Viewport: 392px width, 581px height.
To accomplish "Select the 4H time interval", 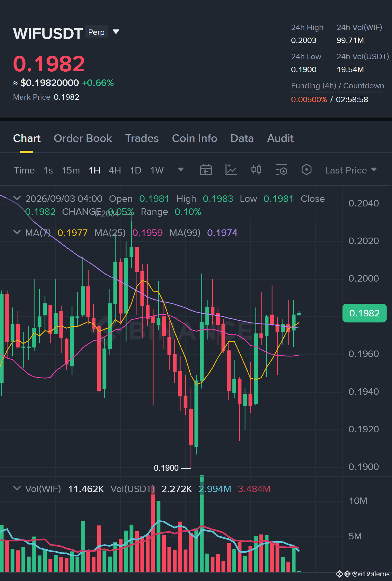I will pyautogui.click(x=115, y=170).
